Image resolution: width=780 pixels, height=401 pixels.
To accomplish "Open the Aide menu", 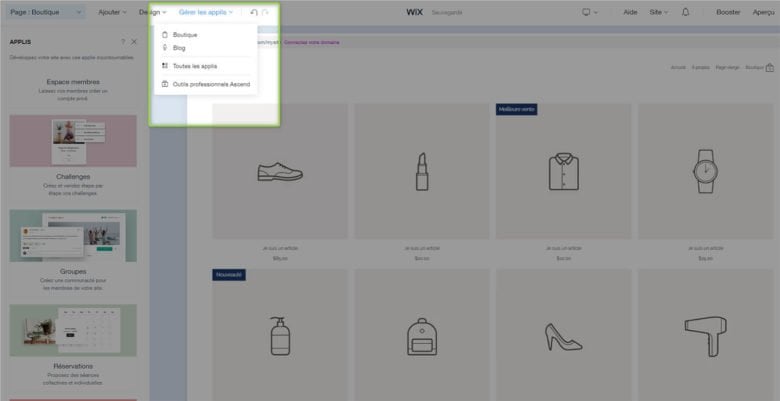I will (x=630, y=12).
